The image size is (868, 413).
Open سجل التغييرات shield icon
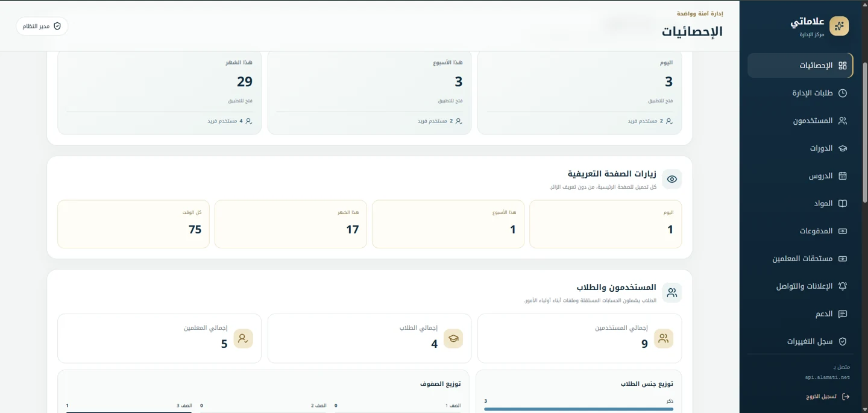point(843,341)
